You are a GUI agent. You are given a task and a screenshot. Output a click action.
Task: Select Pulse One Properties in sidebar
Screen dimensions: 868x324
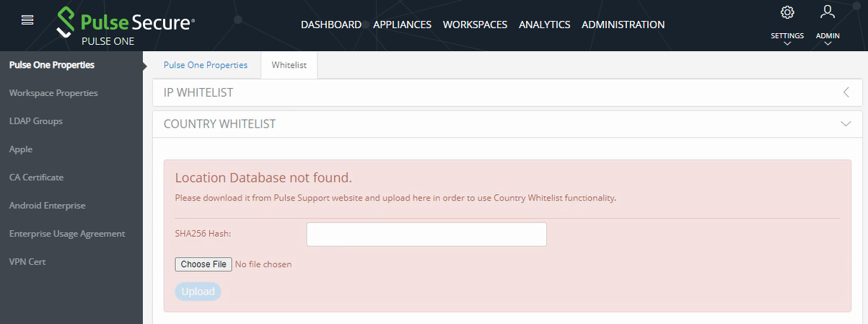pyautogui.click(x=52, y=65)
